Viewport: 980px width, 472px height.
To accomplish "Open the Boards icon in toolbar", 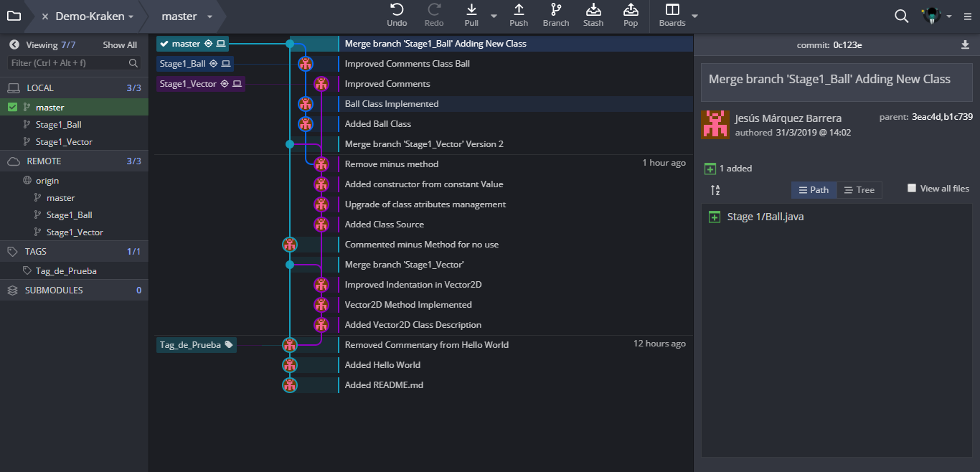I will [x=672, y=10].
